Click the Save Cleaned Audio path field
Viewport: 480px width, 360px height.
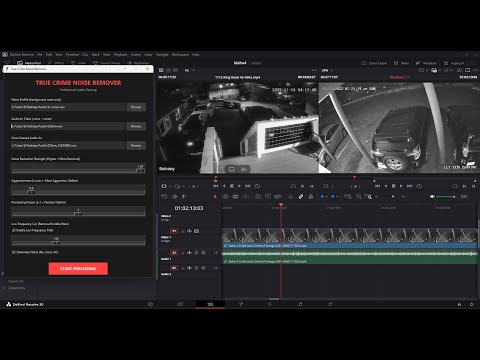click(68, 145)
